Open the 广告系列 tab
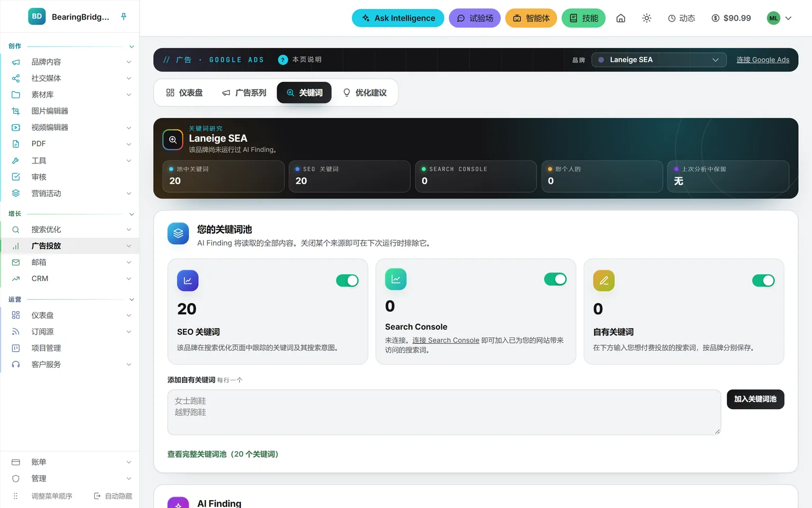 [x=244, y=93]
